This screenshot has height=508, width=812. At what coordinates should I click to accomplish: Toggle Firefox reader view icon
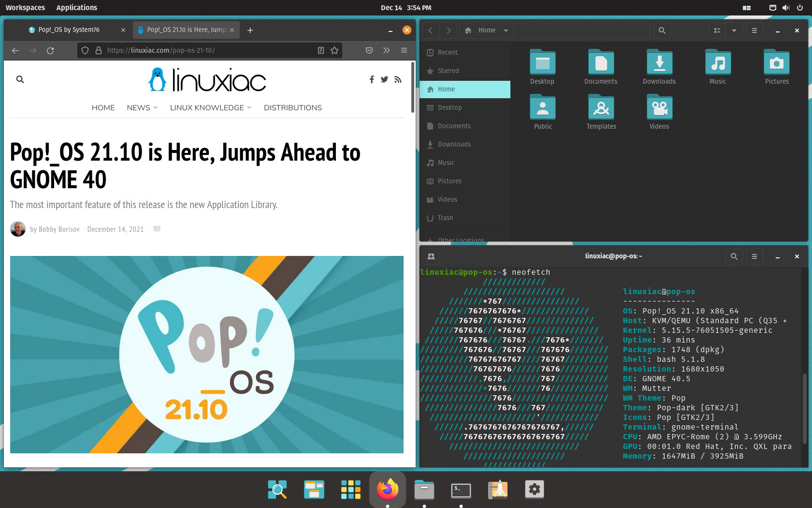(x=321, y=50)
